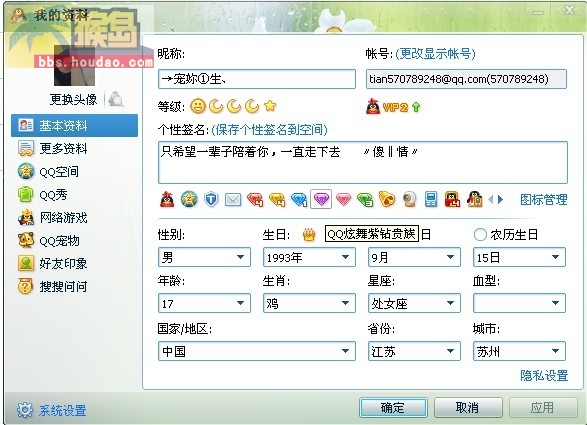
Task: Open the birth year dropdown 1993年
Action: pyautogui.click(x=309, y=257)
